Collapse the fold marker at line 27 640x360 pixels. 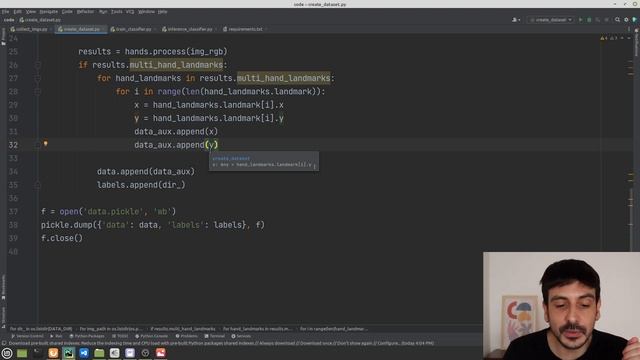38,78
